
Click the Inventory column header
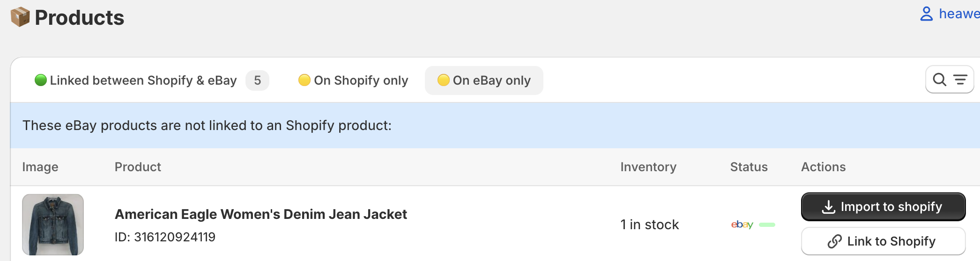point(648,167)
